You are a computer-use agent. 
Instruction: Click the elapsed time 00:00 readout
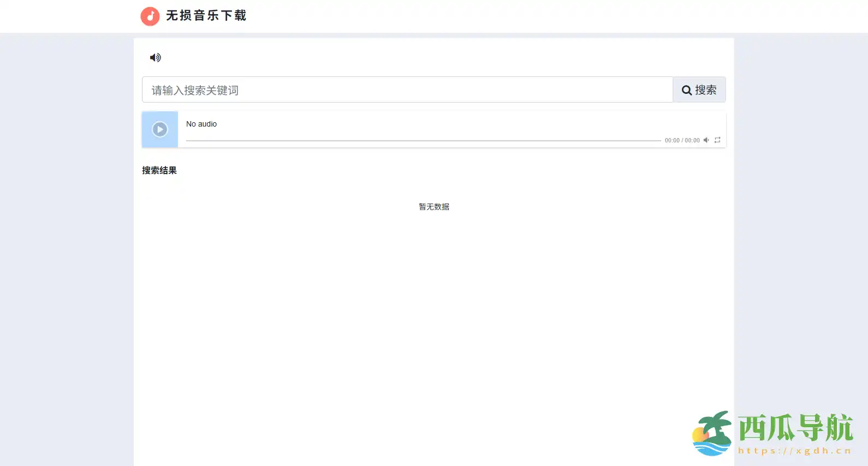(672, 140)
